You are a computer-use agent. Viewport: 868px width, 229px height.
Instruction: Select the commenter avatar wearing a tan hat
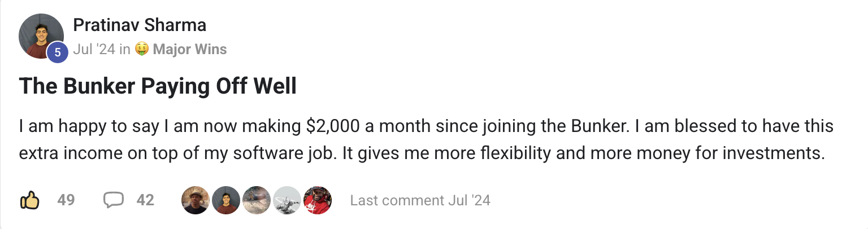pyautogui.click(x=196, y=200)
